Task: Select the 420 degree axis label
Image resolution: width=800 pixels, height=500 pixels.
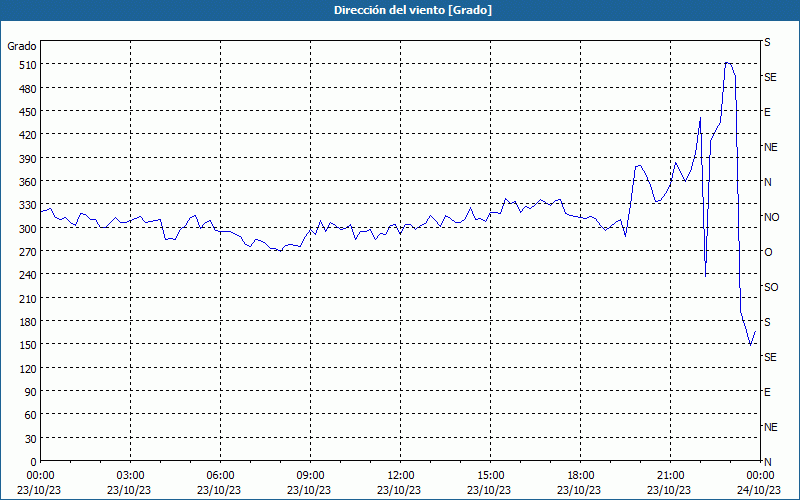Action: [x=28, y=135]
